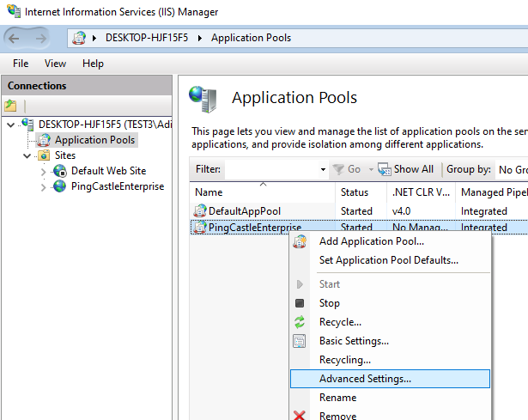The height and width of the screenshot is (420, 528).
Task: Click the Basic Settings menu icon
Action: pyautogui.click(x=300, y=341)
